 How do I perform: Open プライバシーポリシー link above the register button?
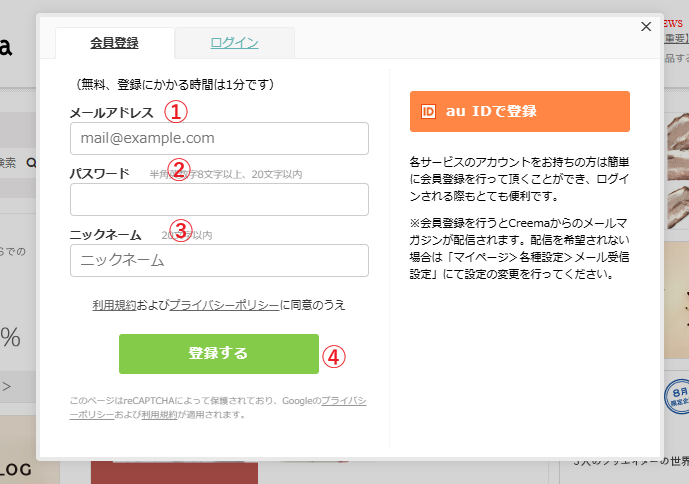tap(223, 305)
